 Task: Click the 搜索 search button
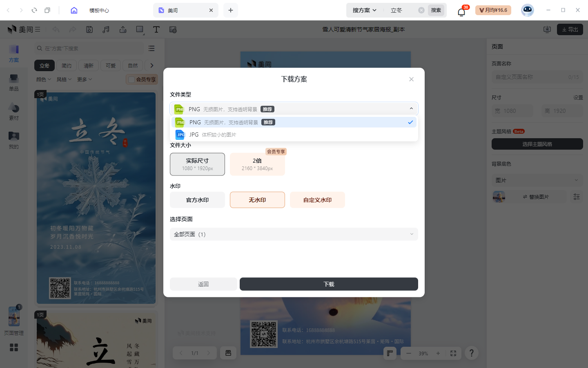[436, 10]
